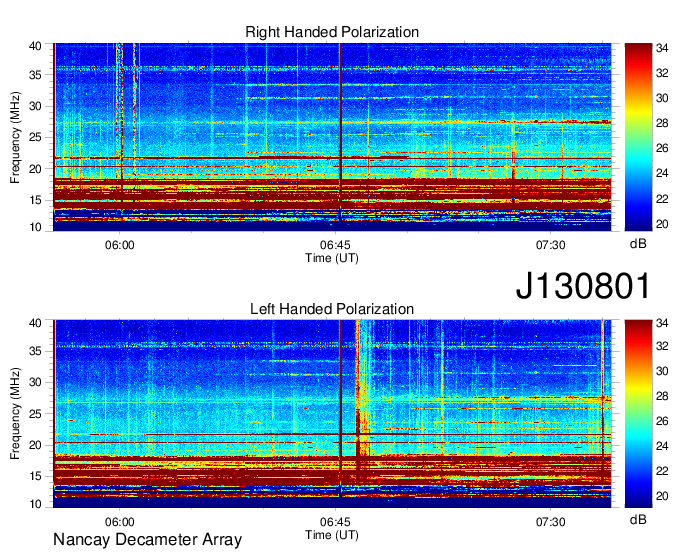Click the 30 MHz tick on bottom plot
Screen dimensions: 680x552
click(x=36, y=382)
